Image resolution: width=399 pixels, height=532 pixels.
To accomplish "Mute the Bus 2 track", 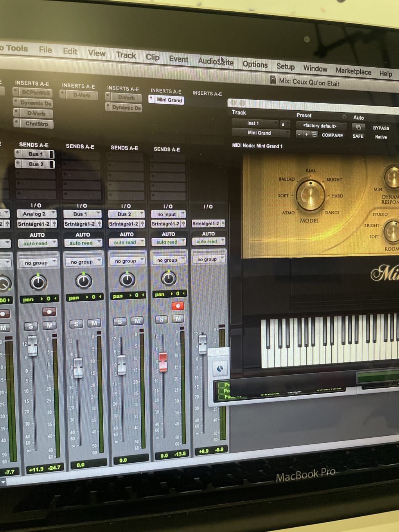I will coord(137,321).
